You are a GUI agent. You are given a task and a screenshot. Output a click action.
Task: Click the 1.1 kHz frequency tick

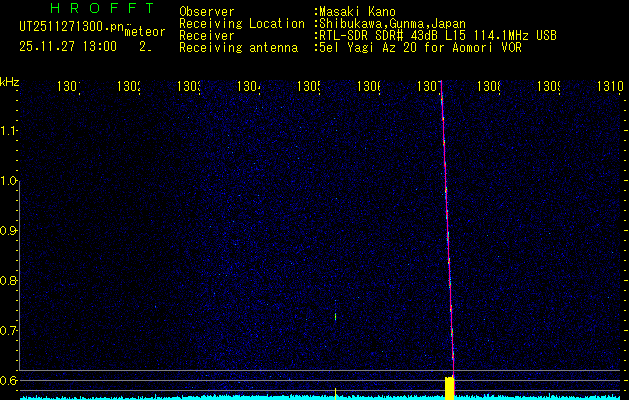[9, 131]
